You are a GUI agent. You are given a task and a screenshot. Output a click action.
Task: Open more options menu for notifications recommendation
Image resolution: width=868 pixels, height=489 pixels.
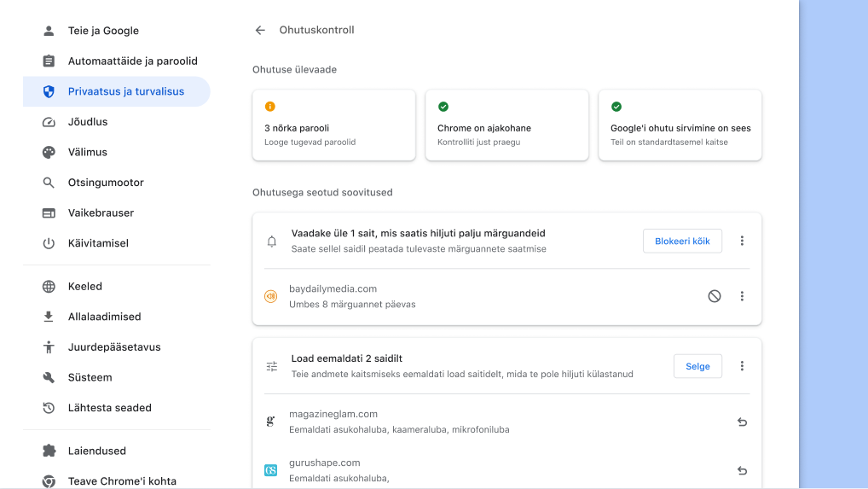(x=743, y=241)
